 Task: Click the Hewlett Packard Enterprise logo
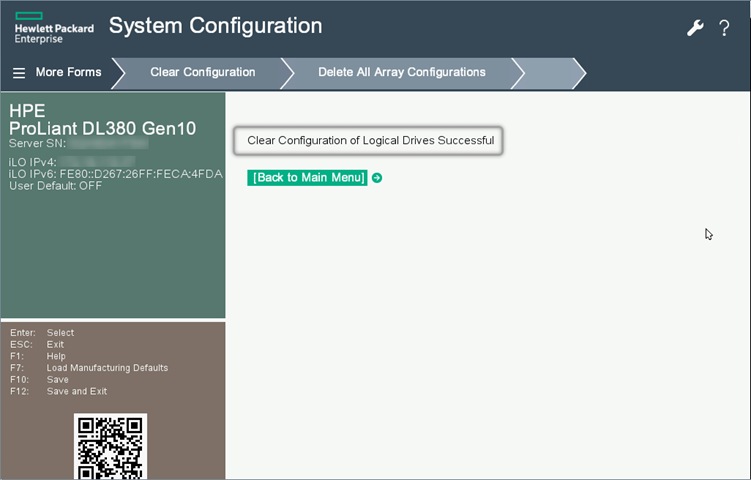[x=54, y=28]
